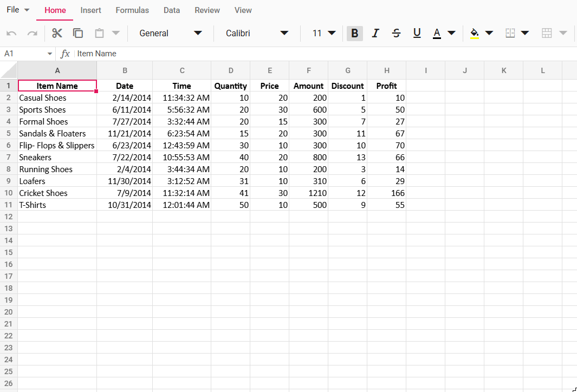Toggle bold formatting

click(x=354, y=33)
